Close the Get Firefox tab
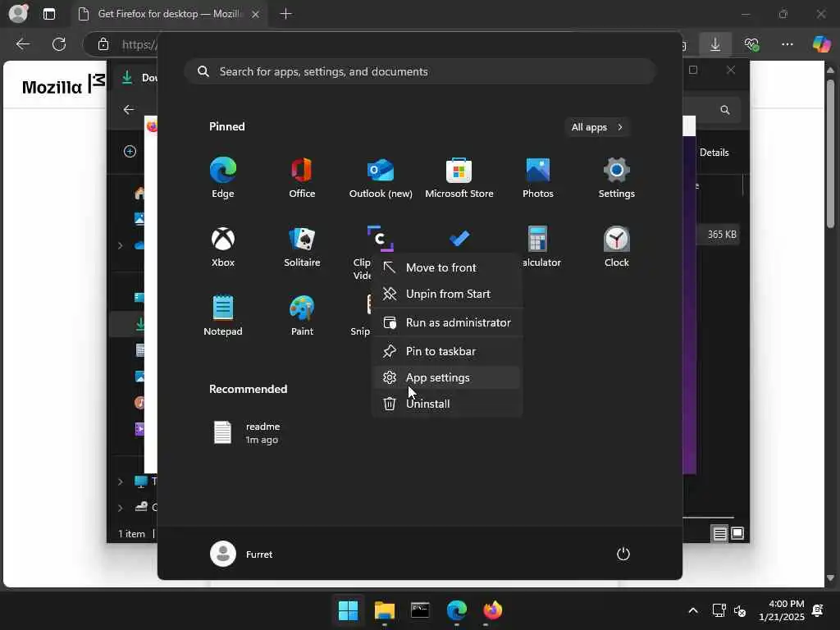This screenshot has width=840, height=630. tap(256, 14)
